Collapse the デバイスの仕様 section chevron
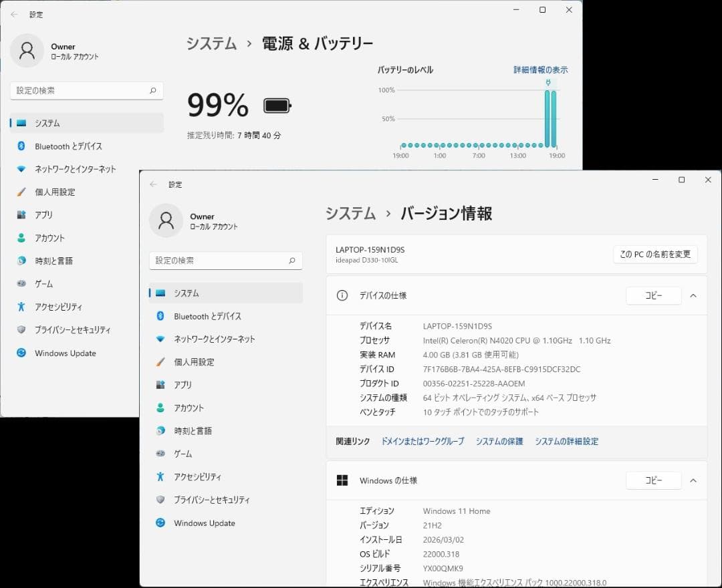 (693, 296)
